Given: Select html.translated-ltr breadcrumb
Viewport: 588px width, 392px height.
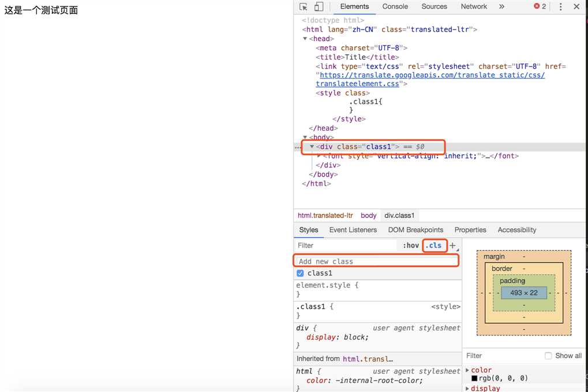Looking at the screenshot, I should click(325, 215).
